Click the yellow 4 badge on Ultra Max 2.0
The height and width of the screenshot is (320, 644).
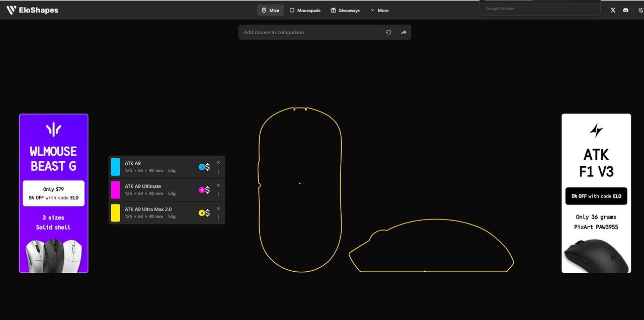coord(201,213)
